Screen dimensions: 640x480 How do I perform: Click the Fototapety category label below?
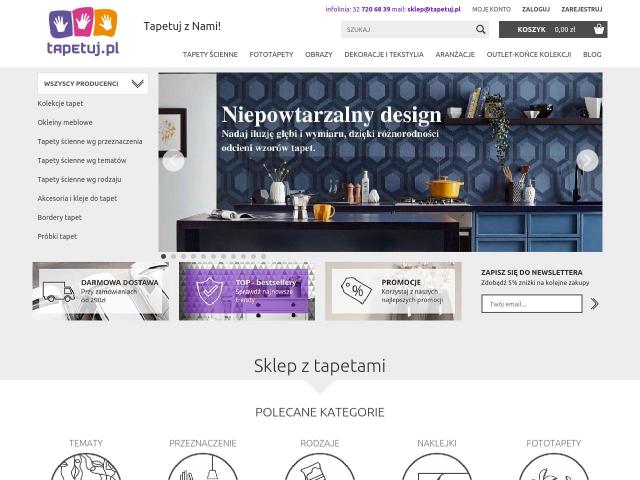[x=553, y=443]
